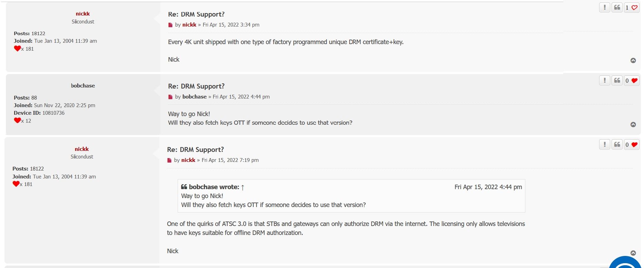Quote nickk's 3:34 pm post
The width and height of the screenshot is (644, 268).
point(617,7)
